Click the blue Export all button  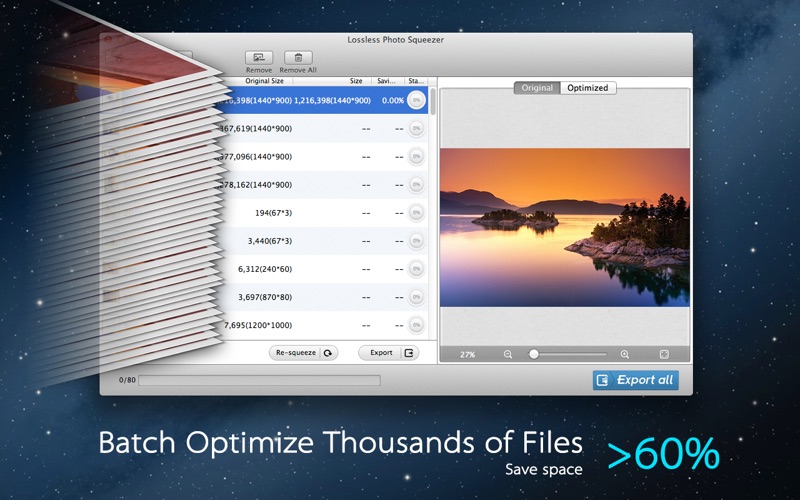pyautogui.click(x=635, y=380)
